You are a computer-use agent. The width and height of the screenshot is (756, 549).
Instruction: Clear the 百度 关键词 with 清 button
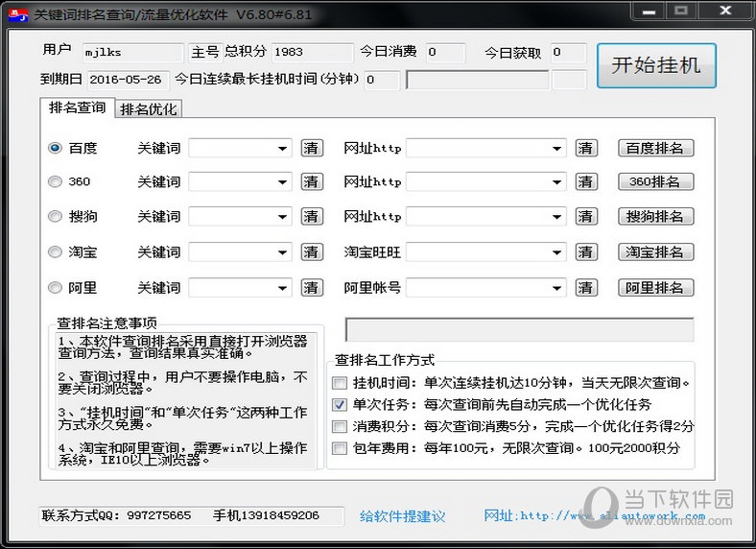(x=312, y=148)
